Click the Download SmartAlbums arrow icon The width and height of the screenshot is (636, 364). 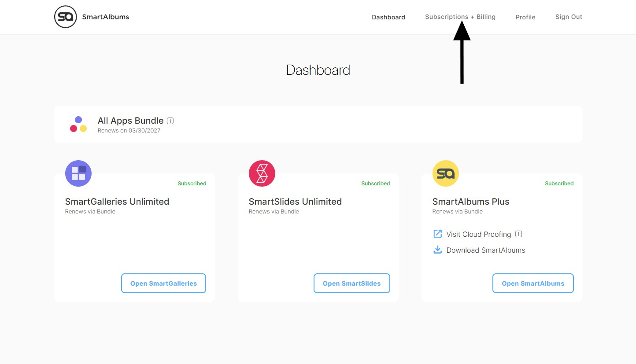[x=437, y=250]
